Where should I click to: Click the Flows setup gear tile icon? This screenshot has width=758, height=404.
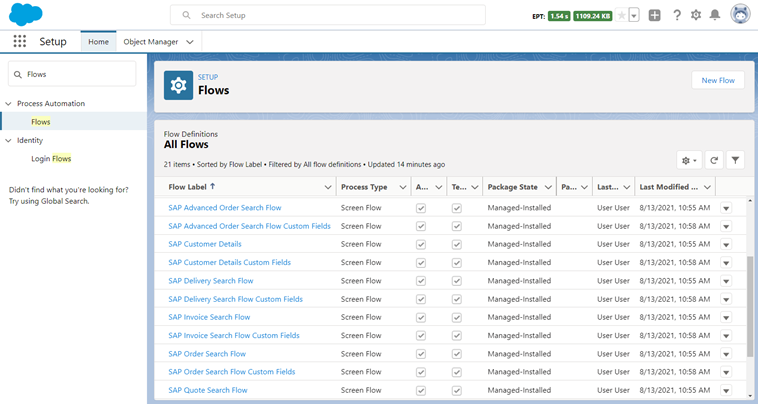coord(178,86)
